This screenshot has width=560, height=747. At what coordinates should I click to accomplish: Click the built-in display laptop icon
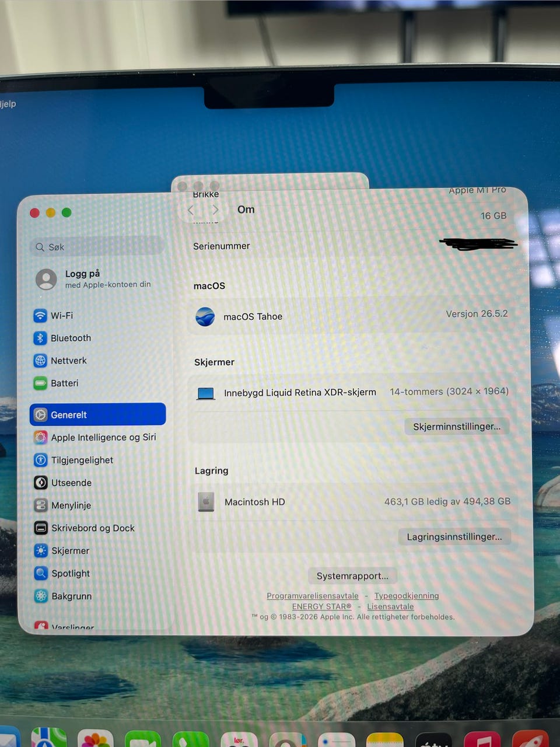pos(206,393)
